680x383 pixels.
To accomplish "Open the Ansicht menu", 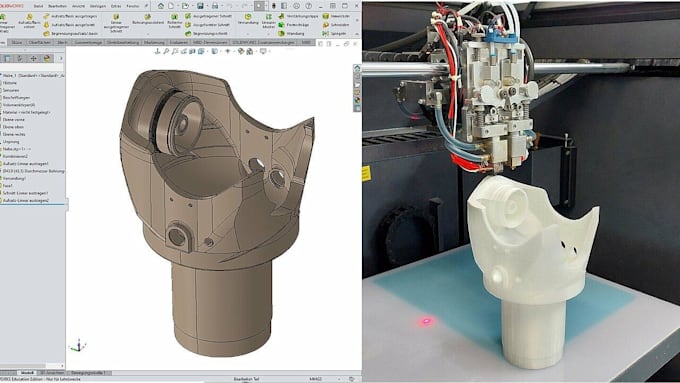I will [78, 6].
